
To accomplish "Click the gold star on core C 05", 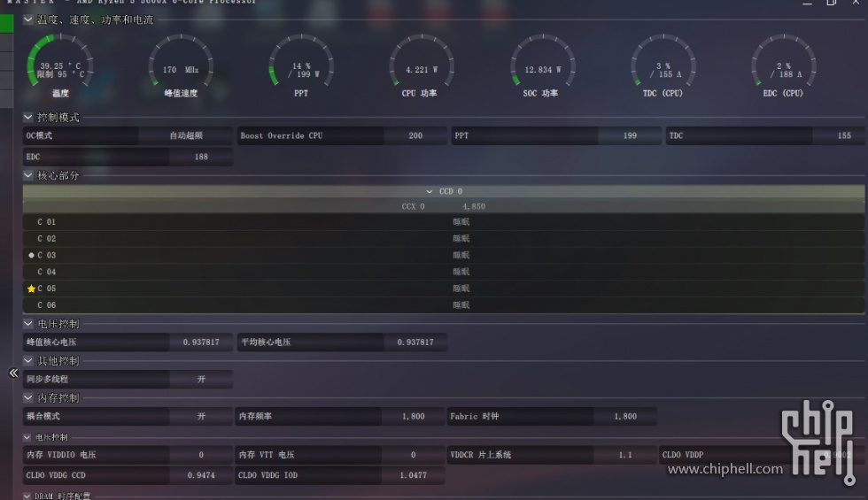I will (x=31, y=288).
